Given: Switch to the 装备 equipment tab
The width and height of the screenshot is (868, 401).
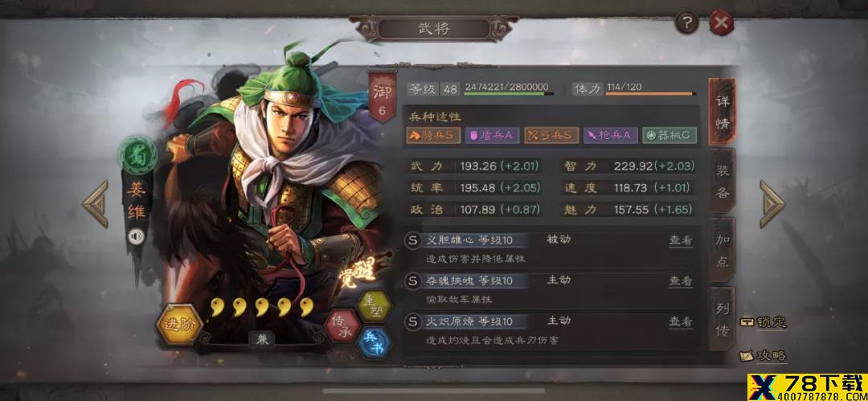Looking at the screenshot, I should point(722,181).
